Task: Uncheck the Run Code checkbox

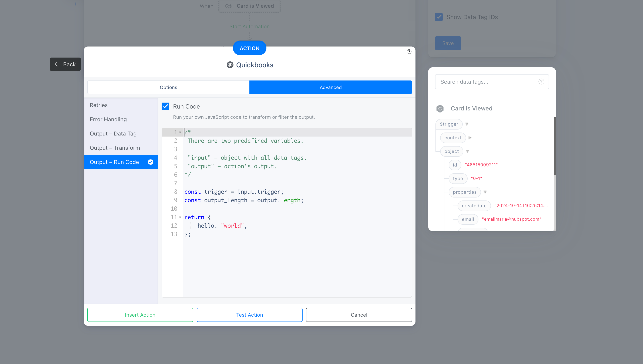Action: pyautogui.click(x=165, y=106)
